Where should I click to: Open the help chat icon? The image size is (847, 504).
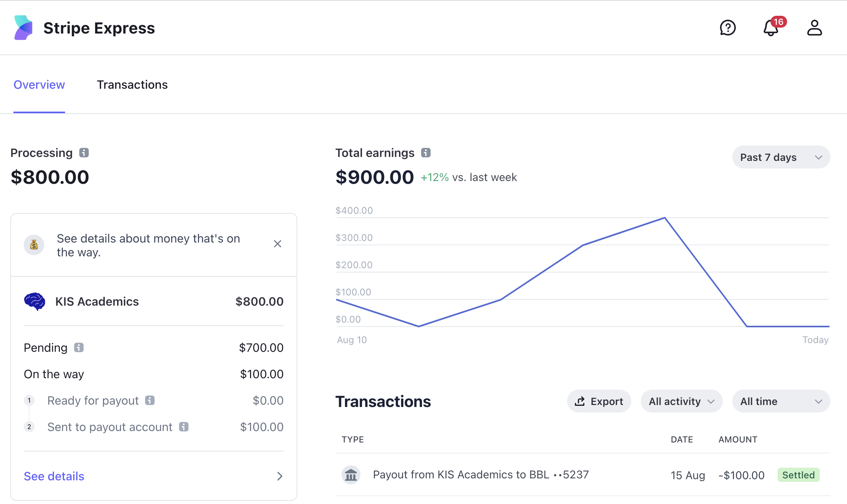[728, 28]
